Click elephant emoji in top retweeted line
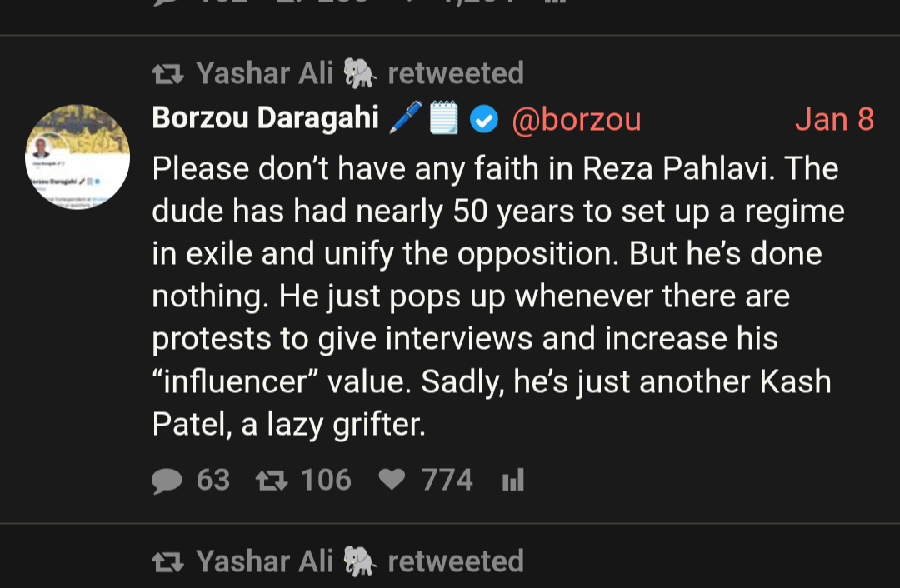 (x=360, y=74)
